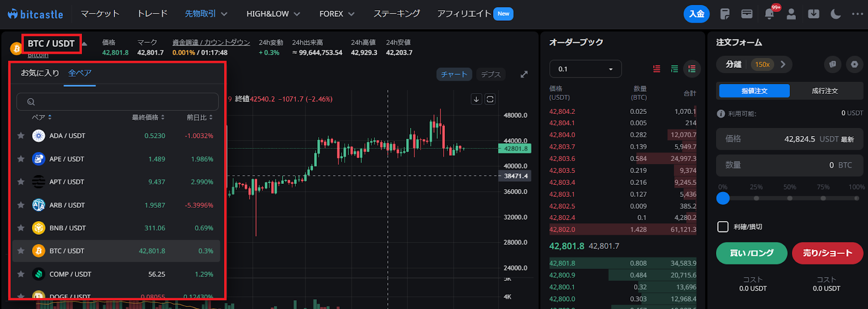Viewport: 868px width, 309px height.
Task: Favorite the COMP / USDT pair star
Action: (x=21, y=274)
